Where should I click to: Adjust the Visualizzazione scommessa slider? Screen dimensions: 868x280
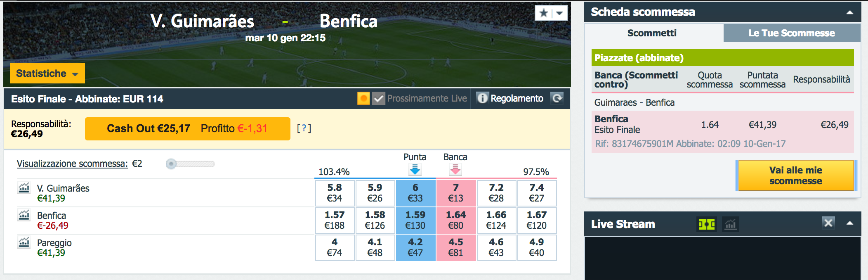click(171, 164)
